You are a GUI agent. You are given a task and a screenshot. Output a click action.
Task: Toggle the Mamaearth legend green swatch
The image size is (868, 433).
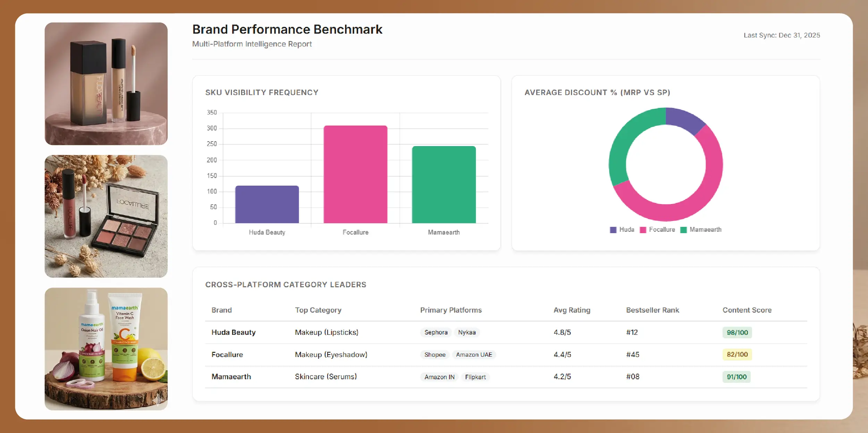(x=683, y=230)
